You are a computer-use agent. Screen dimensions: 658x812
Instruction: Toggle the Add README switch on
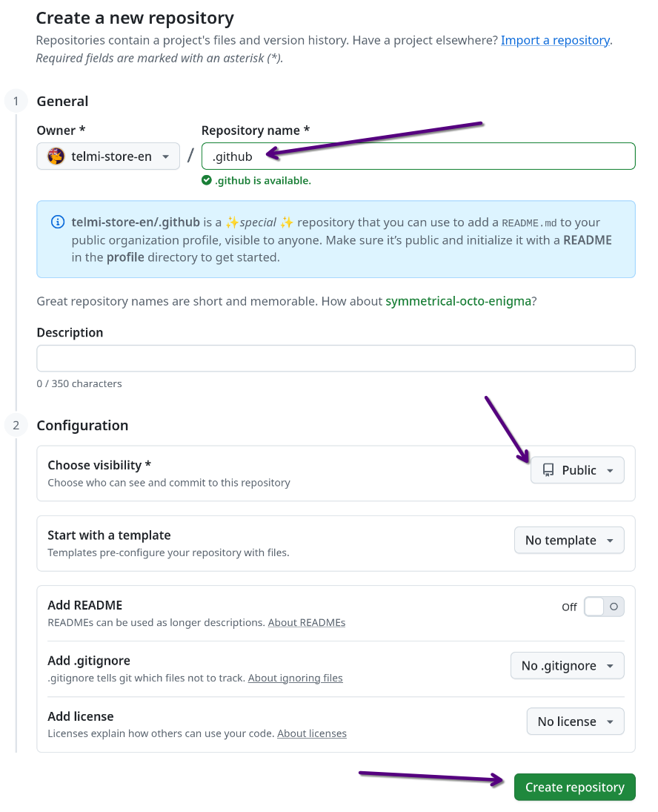604,607
